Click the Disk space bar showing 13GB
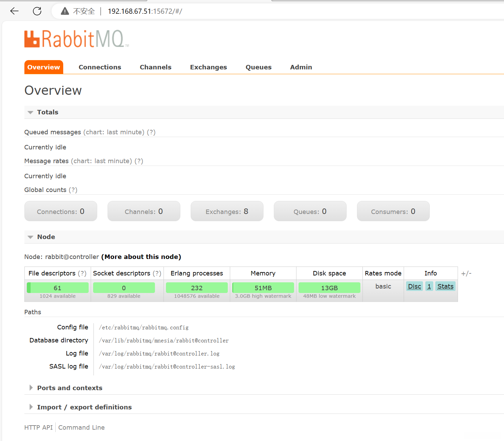This screenshot has width=504, height=441. coord(329,288)
